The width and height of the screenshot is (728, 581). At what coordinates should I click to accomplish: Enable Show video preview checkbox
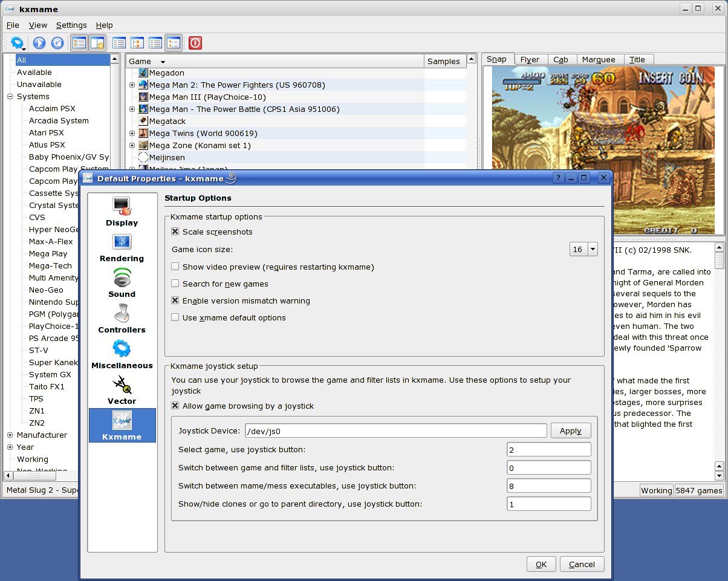[175, 267]
